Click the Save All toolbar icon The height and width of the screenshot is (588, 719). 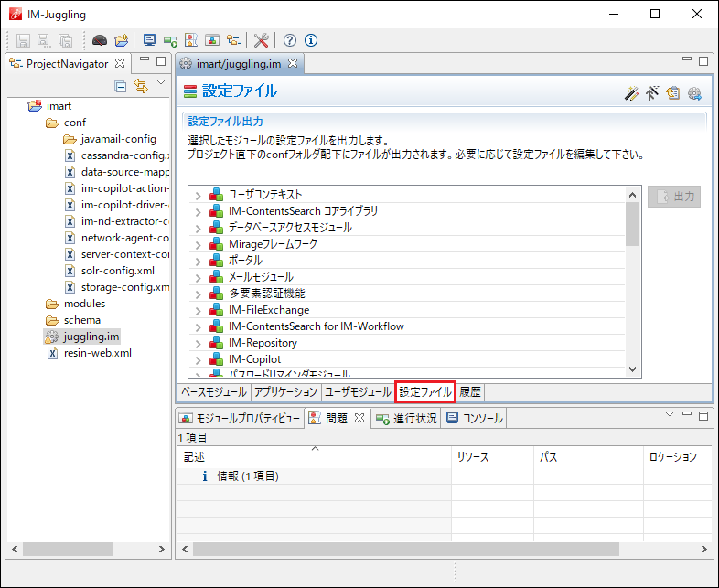65,40
